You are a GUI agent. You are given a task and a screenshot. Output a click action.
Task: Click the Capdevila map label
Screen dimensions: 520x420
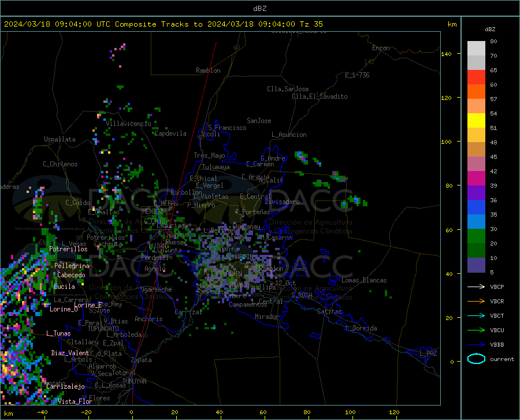[x=170, y=133]
